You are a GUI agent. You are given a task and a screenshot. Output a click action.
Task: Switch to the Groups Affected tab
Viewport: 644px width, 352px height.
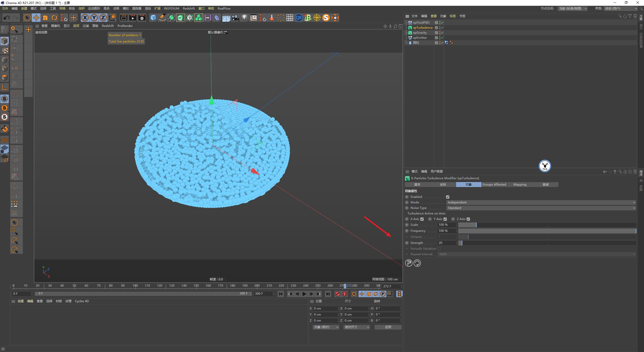(x=494, y=184)
